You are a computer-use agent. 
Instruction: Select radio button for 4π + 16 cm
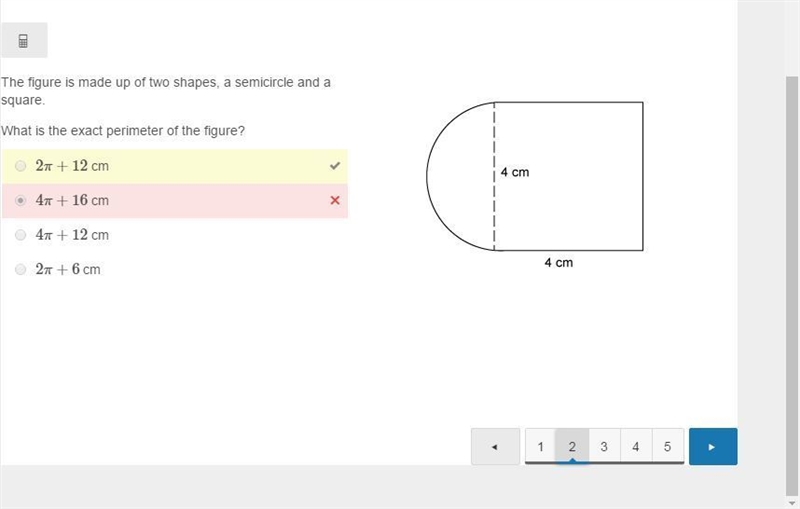[20, 200]
